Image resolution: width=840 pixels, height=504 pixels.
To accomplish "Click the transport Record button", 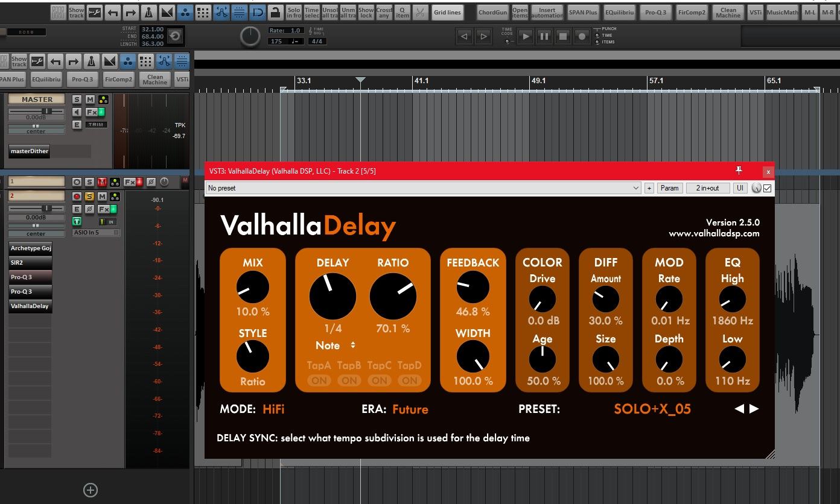I will (582, 36).
